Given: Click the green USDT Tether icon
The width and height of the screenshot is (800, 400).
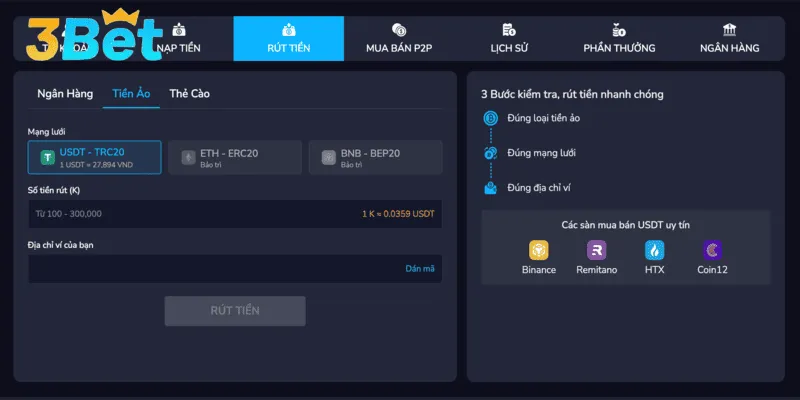Looking at the screenshot, I should pyautogui.click(x=48, y=158).
